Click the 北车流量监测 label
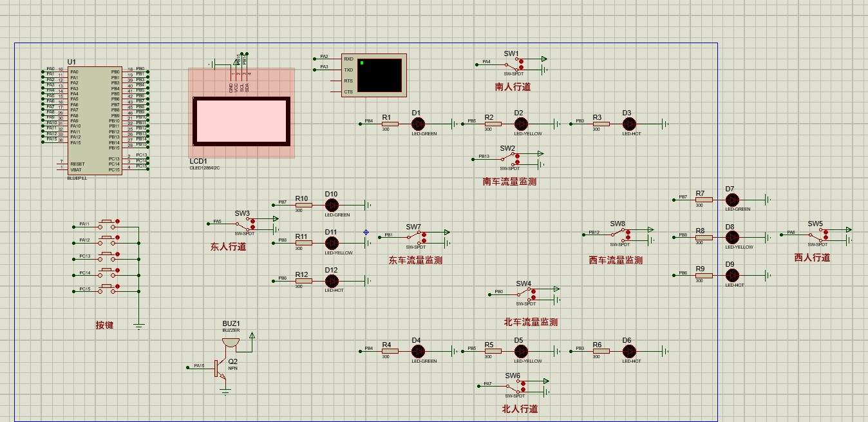868x422 pixels. coord(531,322)
